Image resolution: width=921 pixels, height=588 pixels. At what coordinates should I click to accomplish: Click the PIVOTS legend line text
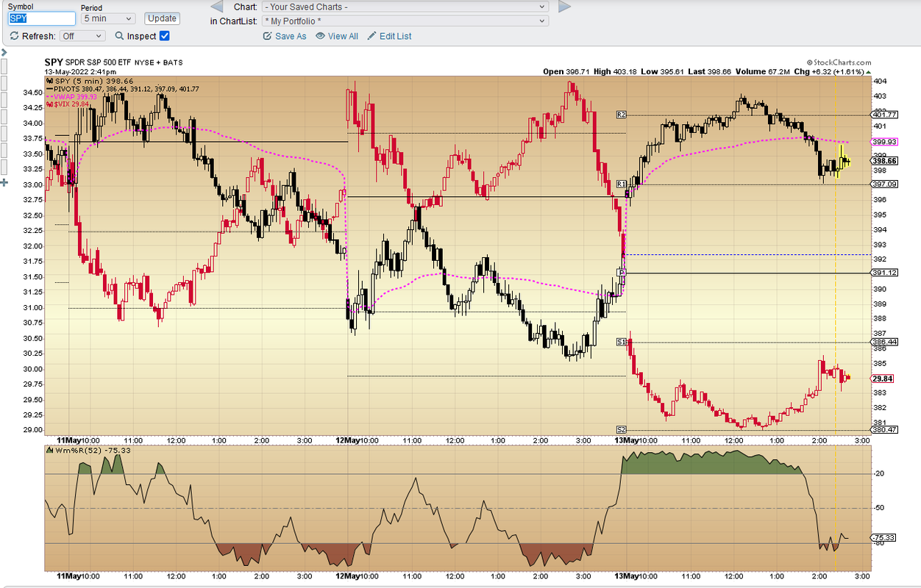(x=127, y=89)
